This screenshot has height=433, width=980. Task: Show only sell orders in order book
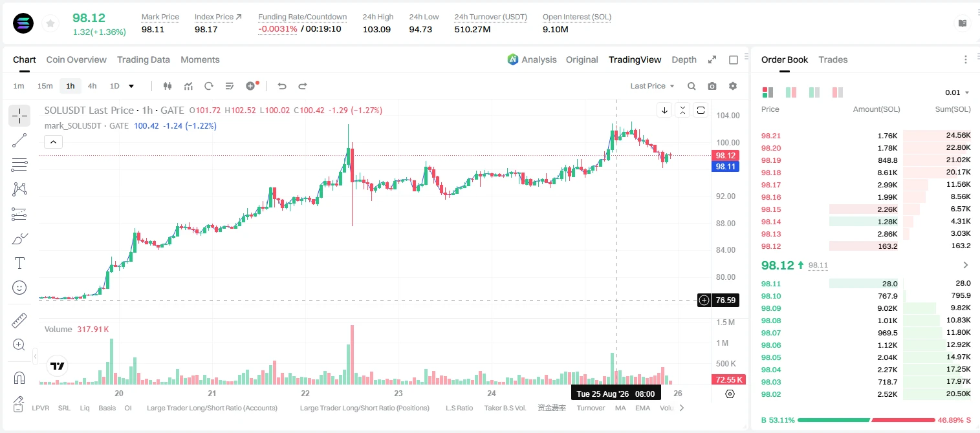(x=838, y=92)
